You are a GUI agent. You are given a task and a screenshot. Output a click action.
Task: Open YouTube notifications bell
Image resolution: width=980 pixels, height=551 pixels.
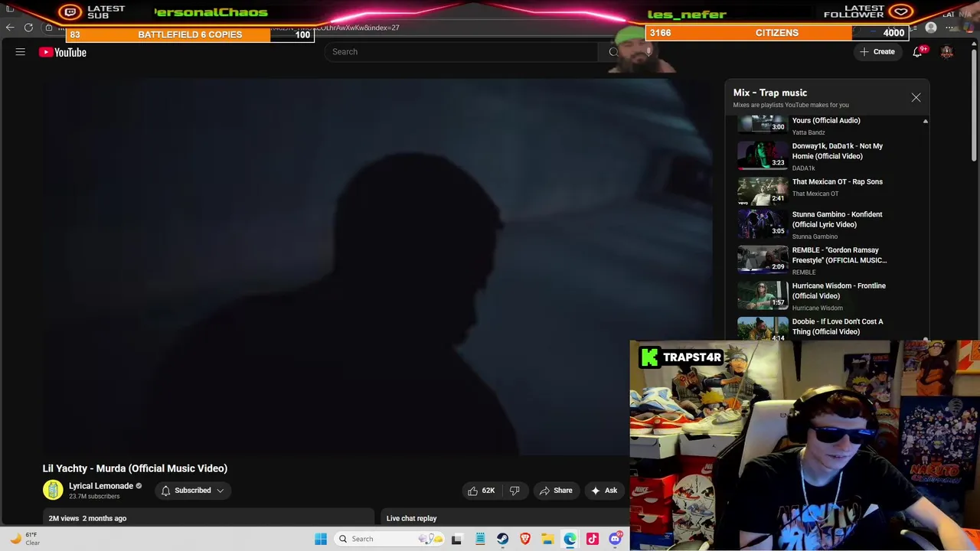coord(917,52)
